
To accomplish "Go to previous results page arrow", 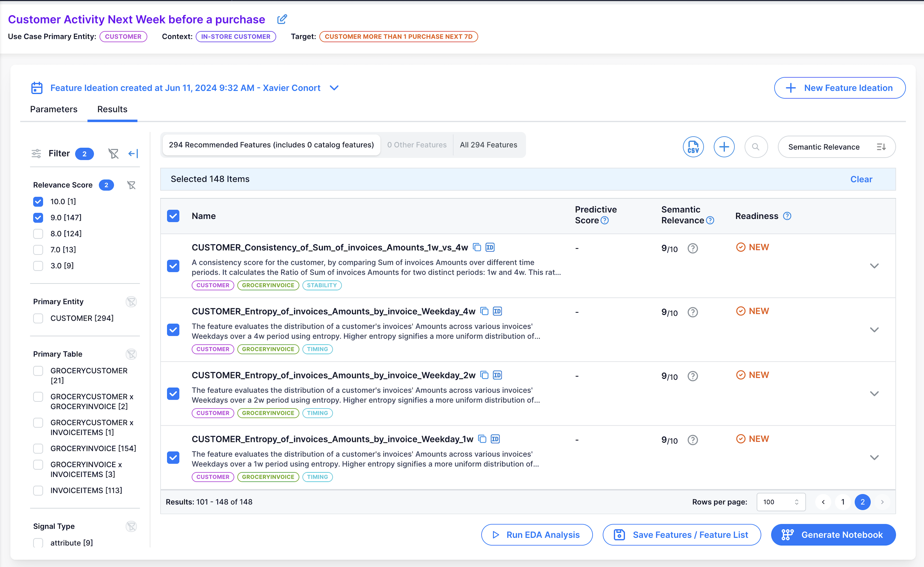I will click(823, 502).
